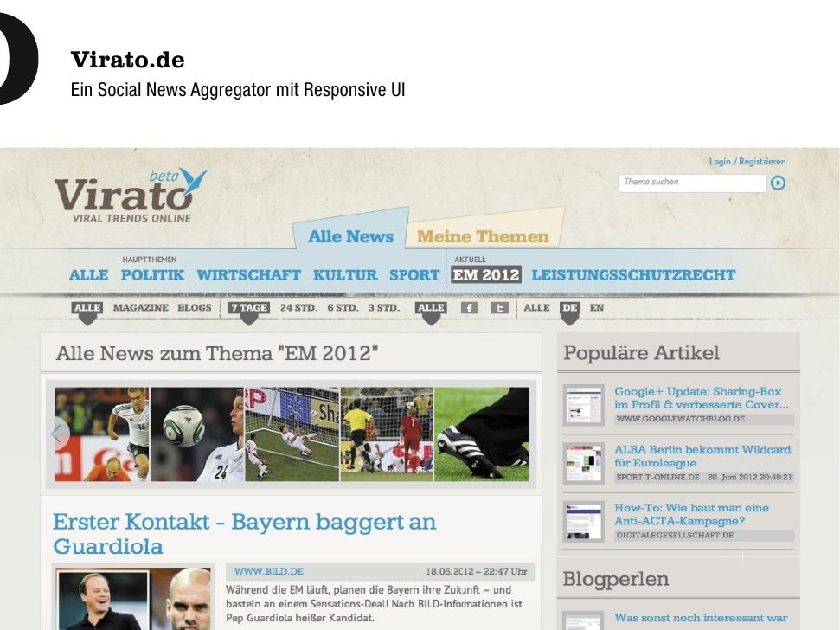840x630 pixels.
Task: Open WWW.GOOGLEWATCHBLOG.DE source label
Action: 680,419
